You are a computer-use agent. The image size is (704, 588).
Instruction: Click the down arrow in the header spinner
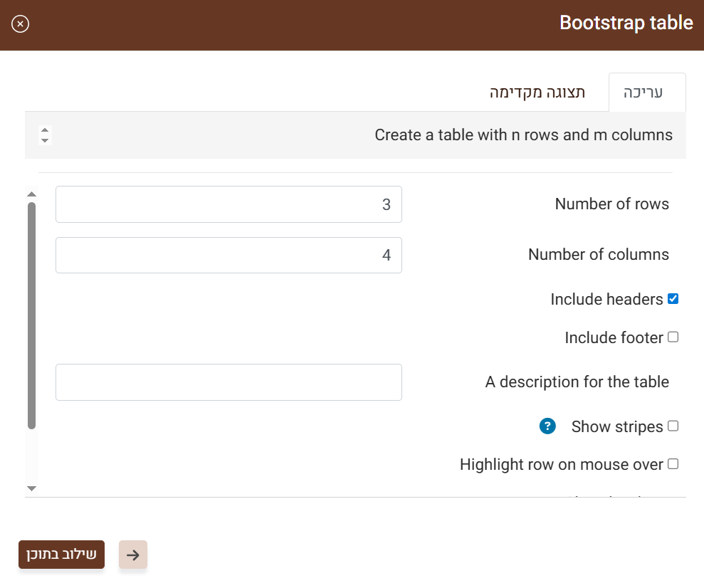point(45,140)
